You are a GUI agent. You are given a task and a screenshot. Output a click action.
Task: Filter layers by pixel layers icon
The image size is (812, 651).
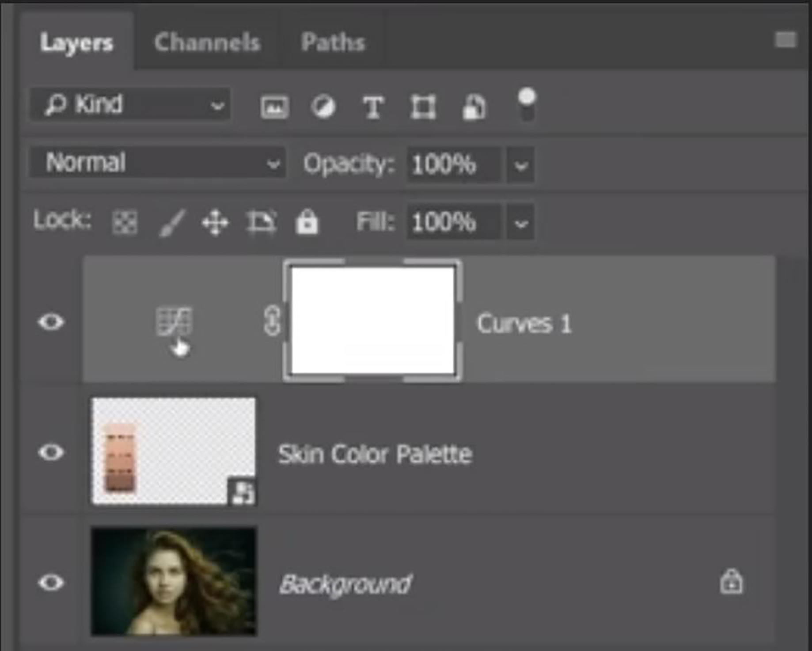click(275, 107)
